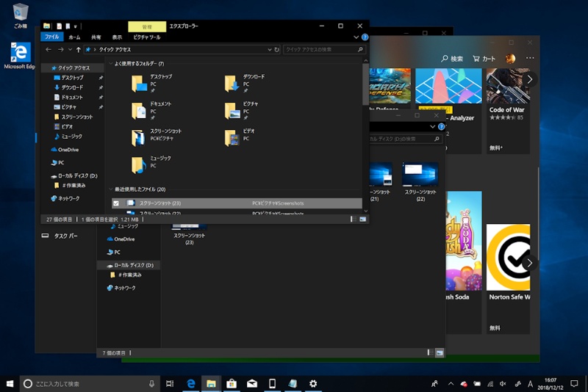Open Task View on the taskbar
The height and width of the screenshot is (392, 588).
tap(170, 383)
